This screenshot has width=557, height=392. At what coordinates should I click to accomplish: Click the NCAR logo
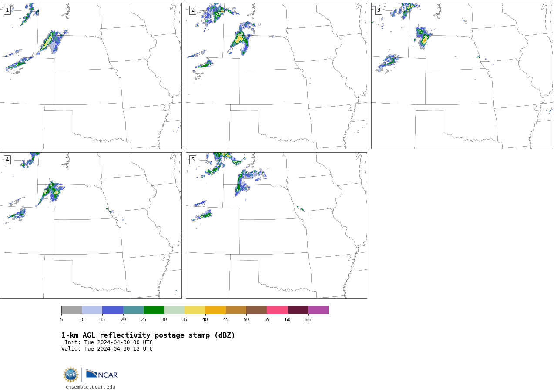pyautogui.click(x=102, y=374)
